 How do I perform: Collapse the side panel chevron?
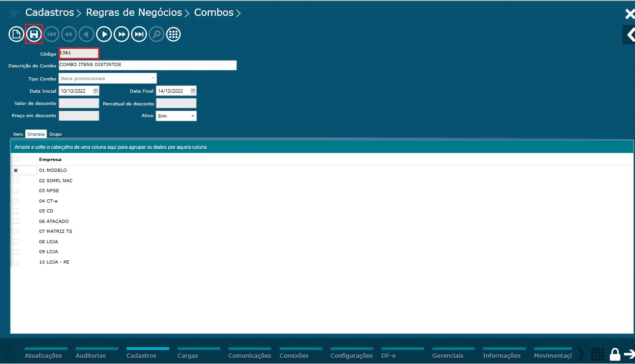tap(629, 34)
